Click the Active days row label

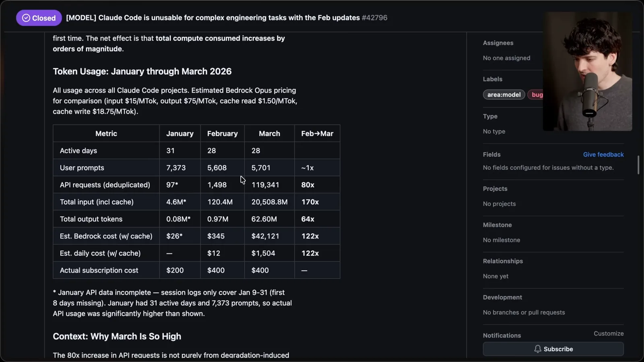(78, 151)
